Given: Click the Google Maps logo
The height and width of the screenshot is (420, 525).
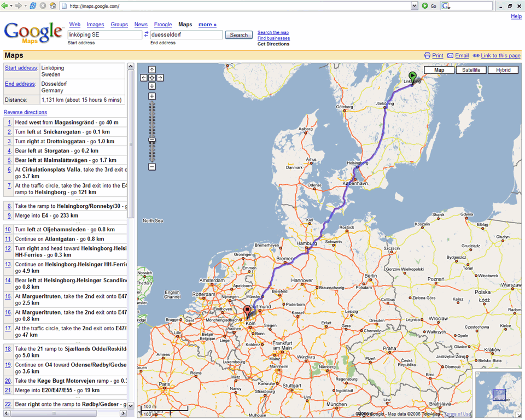Looking at the screenshot, I should click(x=33, y=32).
